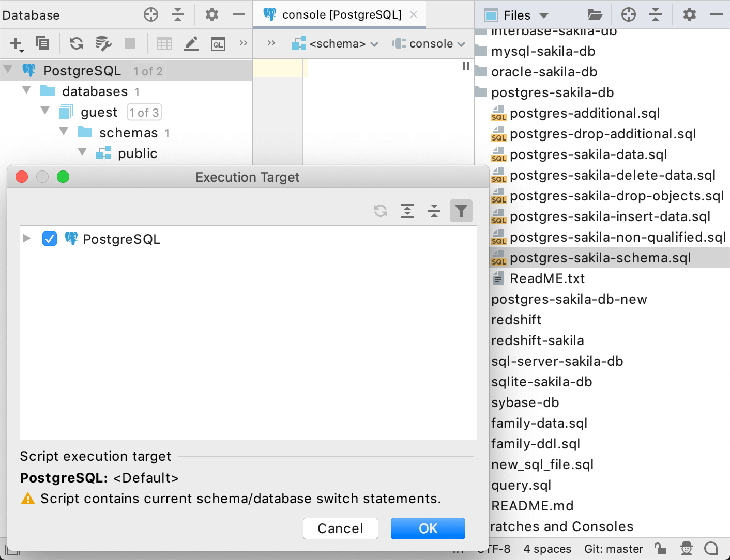Select postgres-sakila-db folder
The image size is (730, 560).
pos(553,92)
